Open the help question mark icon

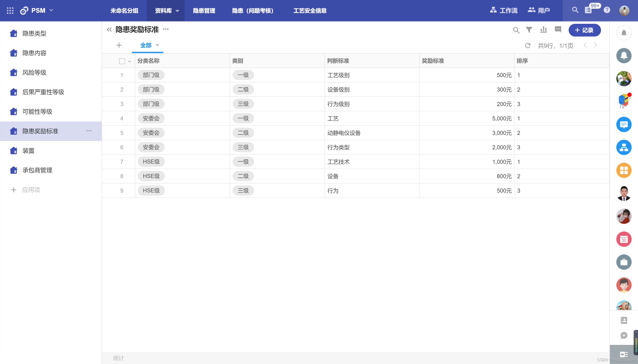tap(607, 10)
